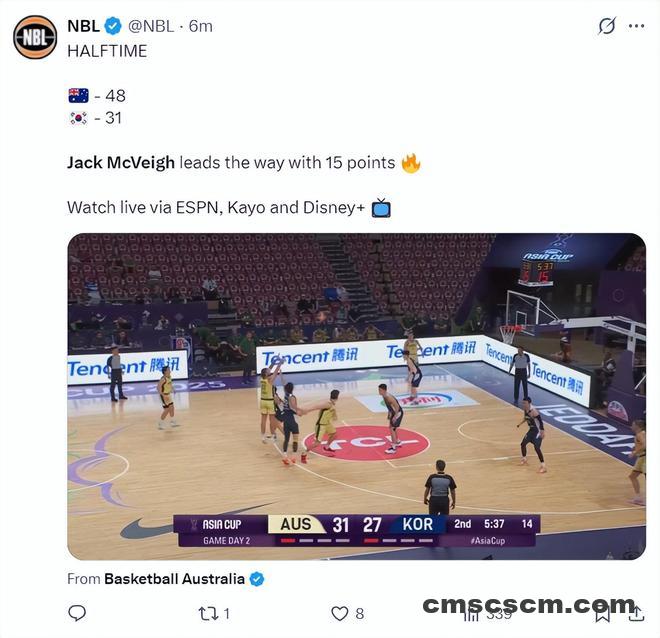Click Basketball Australia verified badge
This screenshot has height=638, width=660.
257,579
